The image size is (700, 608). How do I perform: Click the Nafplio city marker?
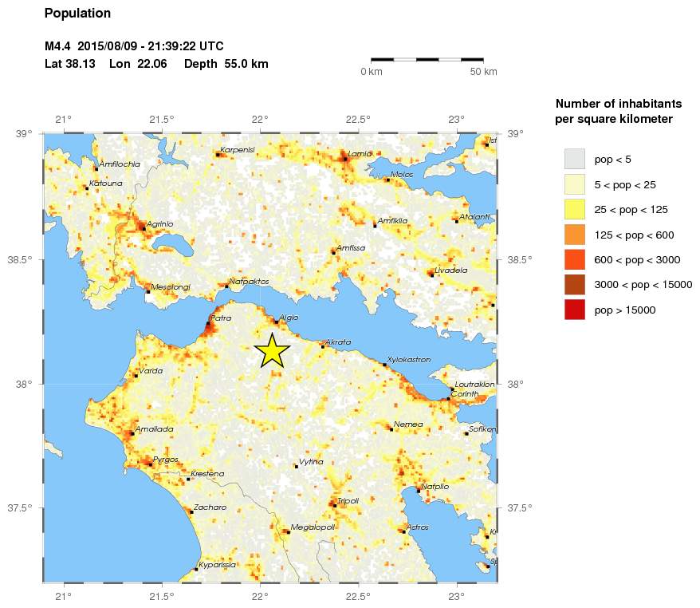(x=419, y=491)
